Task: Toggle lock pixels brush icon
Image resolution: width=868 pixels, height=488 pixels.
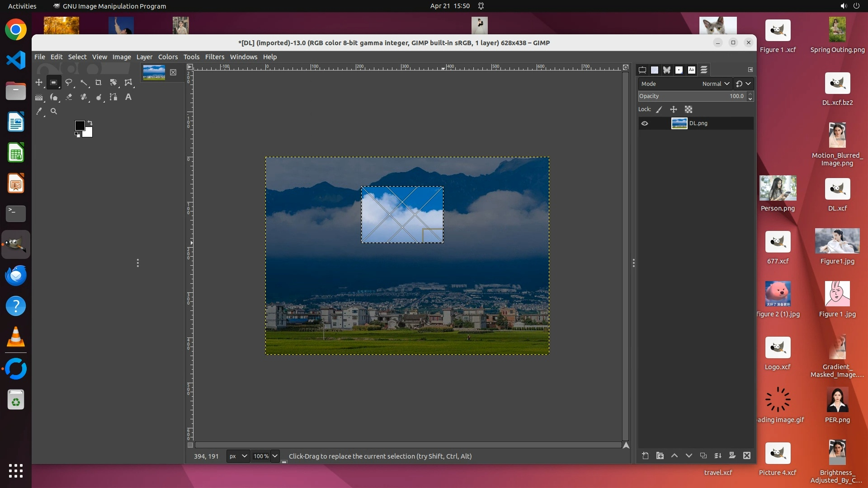Action: coord(659,109)
